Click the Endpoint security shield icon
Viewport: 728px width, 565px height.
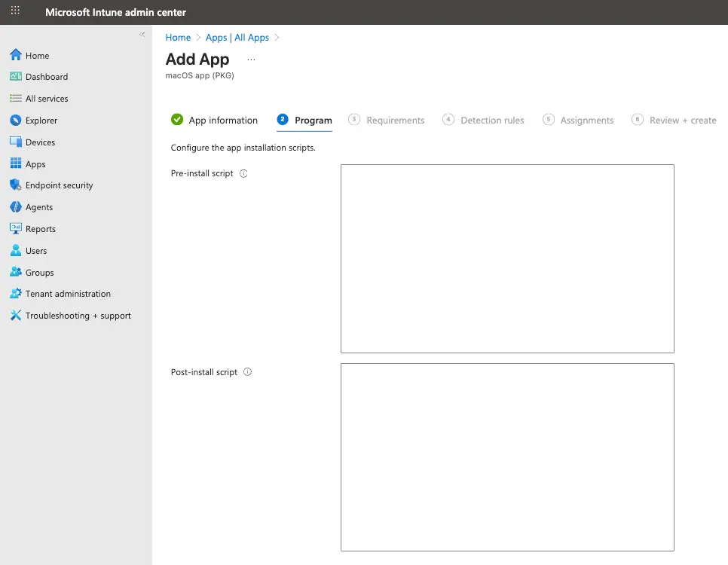[16, 185]
